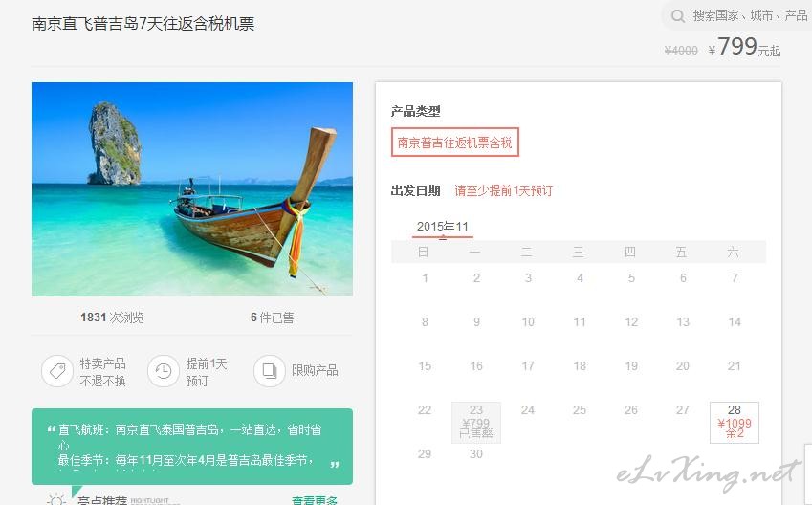Expand 查看更多 highlights link

pos(315,500)
